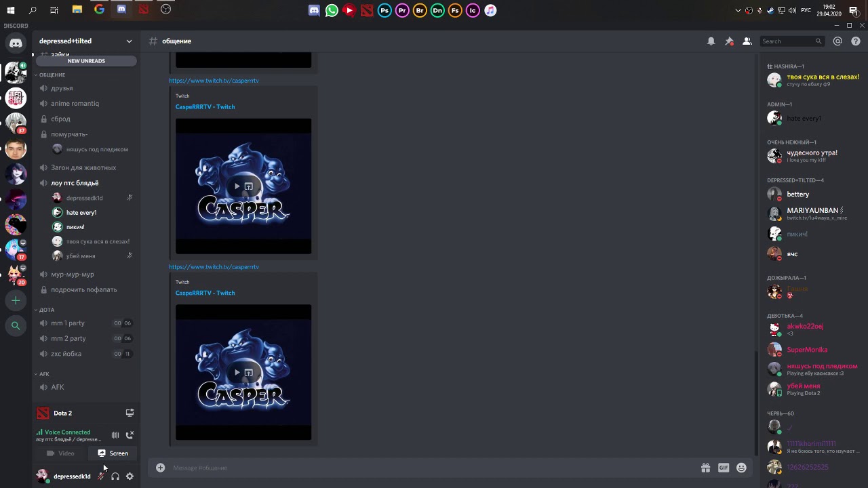The width and height of the screenshot is (868, 488).
Task: Show pinned messages icon
Action: tap(729, 41)
